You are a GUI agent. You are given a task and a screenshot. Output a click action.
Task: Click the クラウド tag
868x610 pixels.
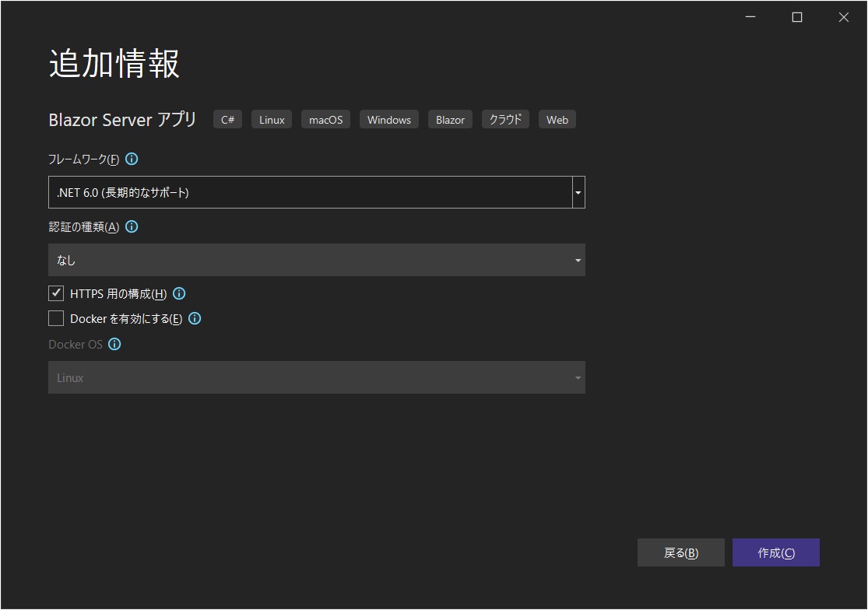pos(505,120)
